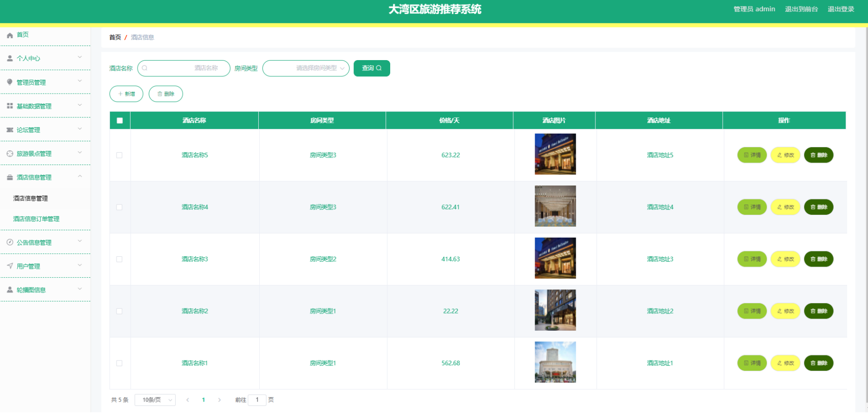Viewport: 868px width, 416px height.
Task: Focus the 酒店名称 search input
Action: tap(184, 68)
